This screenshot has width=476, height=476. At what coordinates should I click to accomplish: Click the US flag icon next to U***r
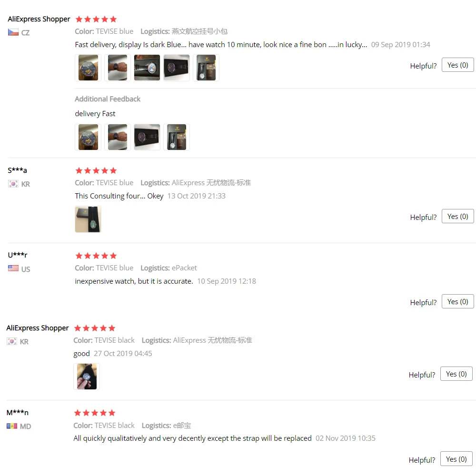coord(13,268)
